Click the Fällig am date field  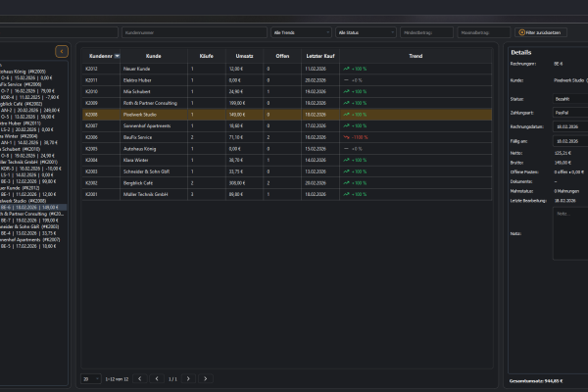[x=570, y=141]
